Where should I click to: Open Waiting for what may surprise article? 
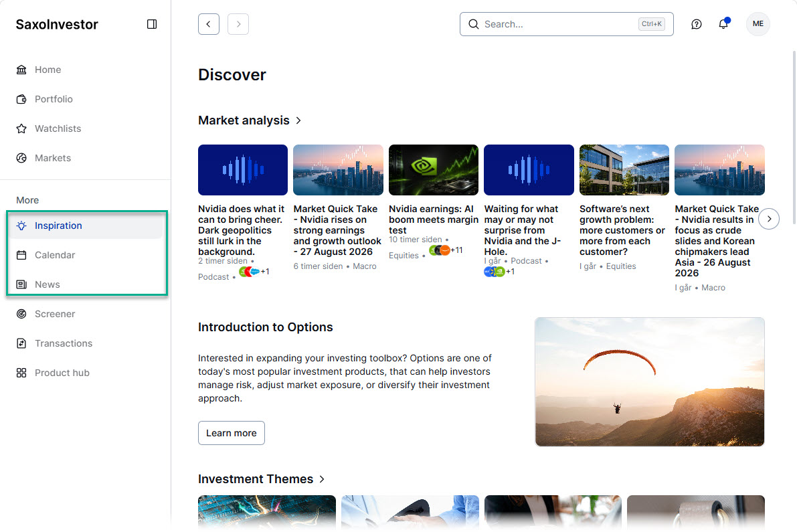pyautogui.click(x=523, y=230)
